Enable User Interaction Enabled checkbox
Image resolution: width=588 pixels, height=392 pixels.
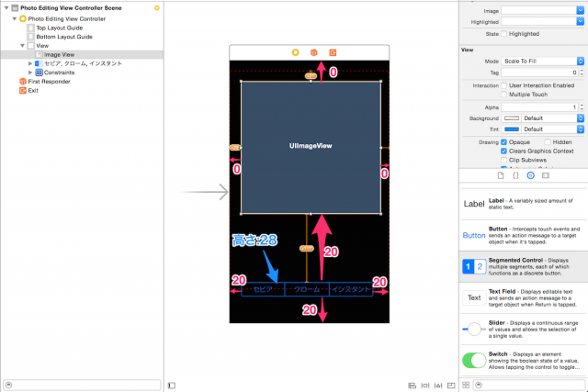(504, 85)
